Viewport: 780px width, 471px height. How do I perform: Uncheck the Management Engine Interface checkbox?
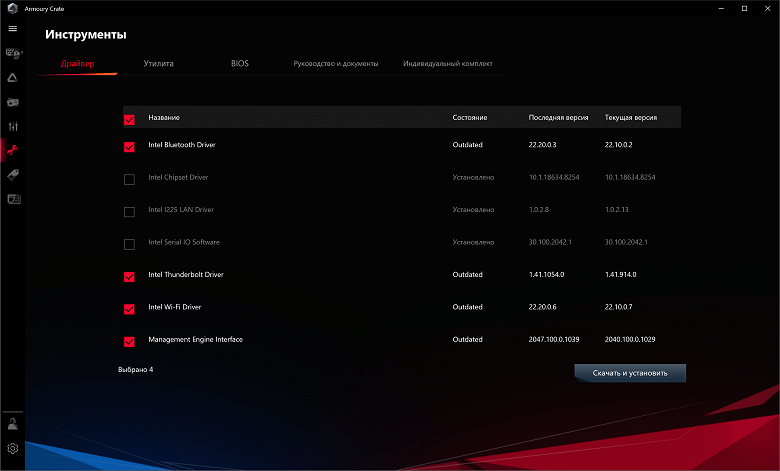(x=129, y=341)
